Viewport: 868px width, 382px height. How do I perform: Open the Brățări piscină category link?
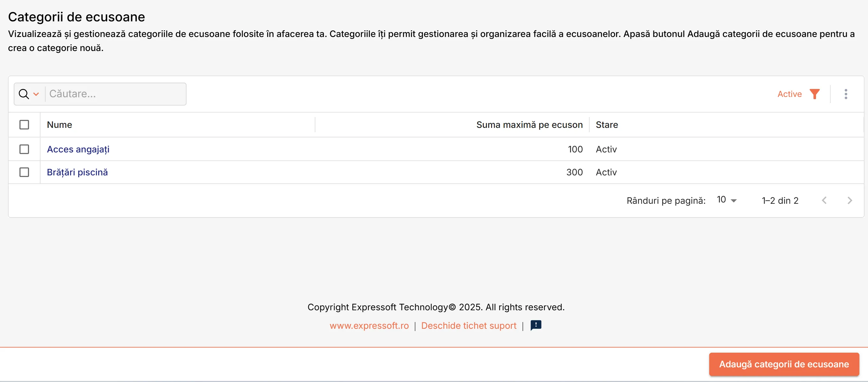77,172
